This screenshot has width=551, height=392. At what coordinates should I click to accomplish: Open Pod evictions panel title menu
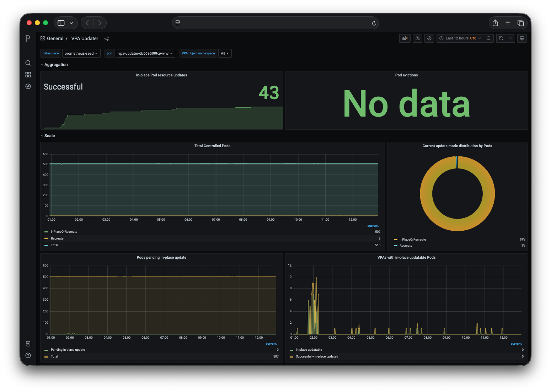pos(407,75)
